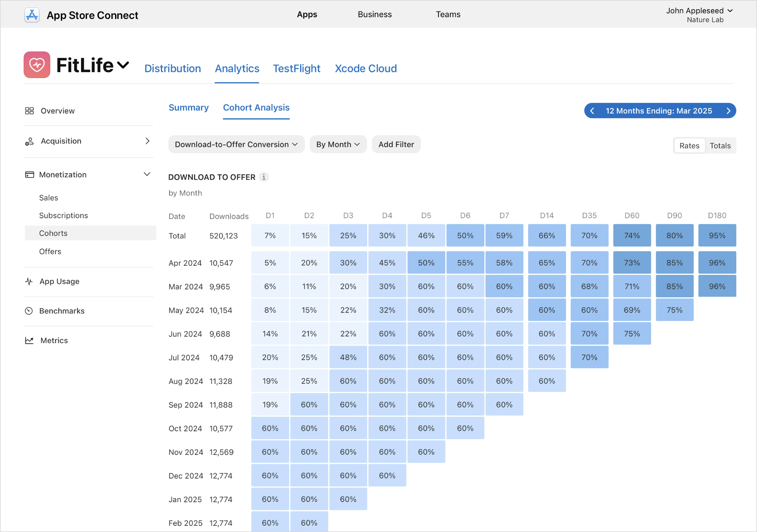
Task: Click the Acquisition people icon
Action: (x=29, y=141)
